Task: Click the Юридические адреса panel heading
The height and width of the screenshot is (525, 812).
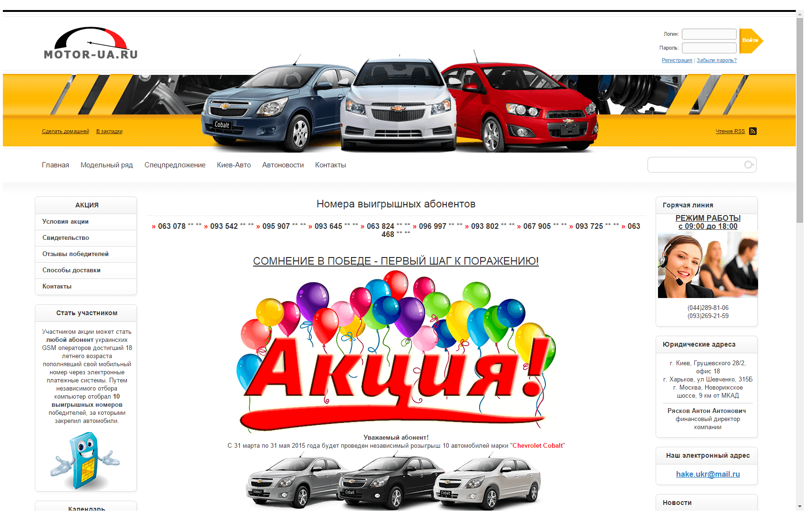Action: tap(699, 344)
